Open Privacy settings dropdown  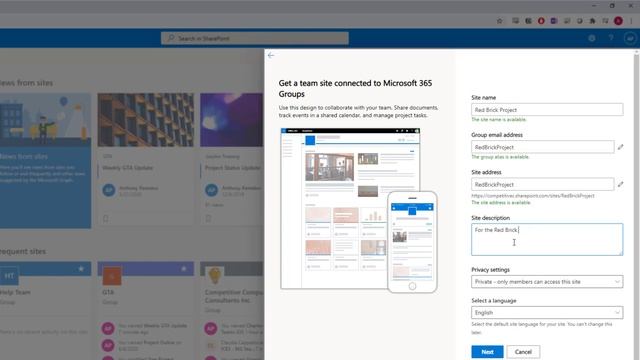547,282
